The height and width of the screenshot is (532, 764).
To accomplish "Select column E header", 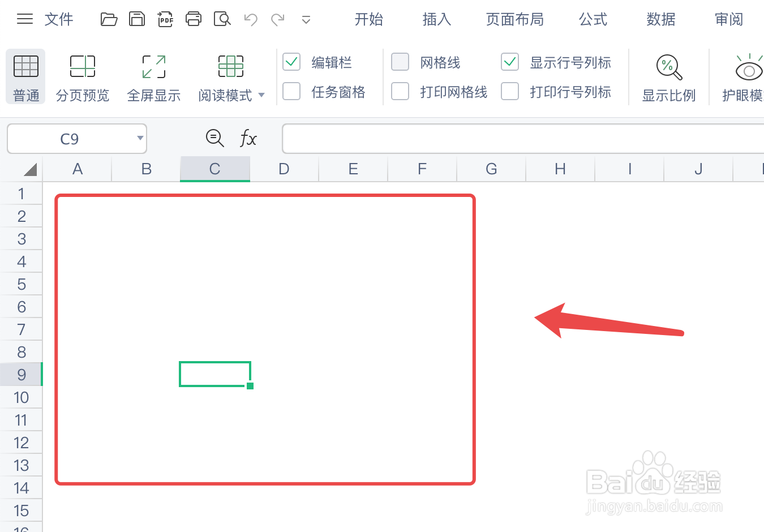I will pos(353,169).
